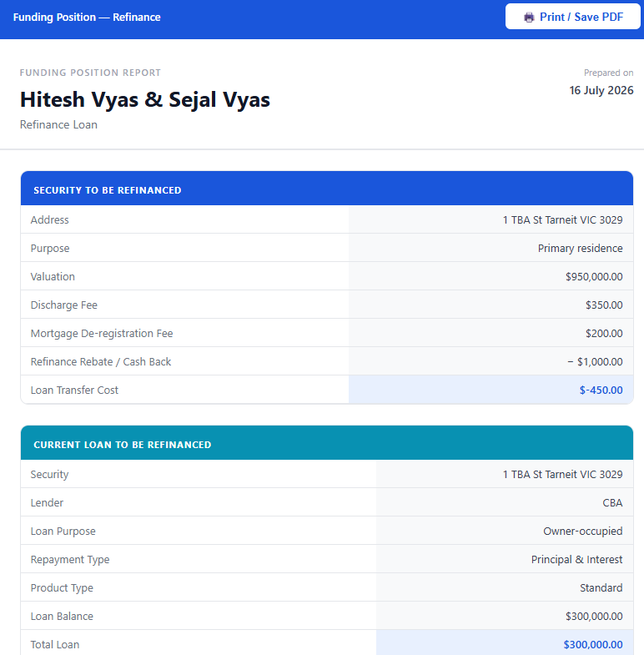Select the $200.00 de-registration fee value
The width and height of the screenshot is (644, 655).
pos(604,334)
